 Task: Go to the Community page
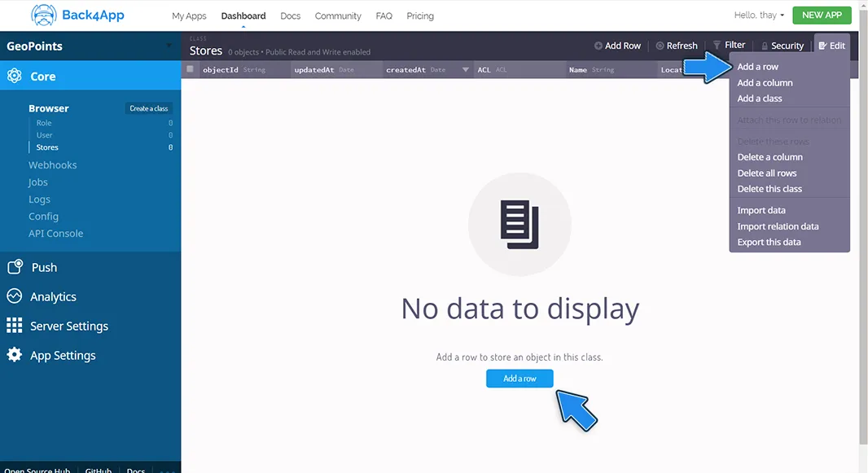[x=338, y=16]
